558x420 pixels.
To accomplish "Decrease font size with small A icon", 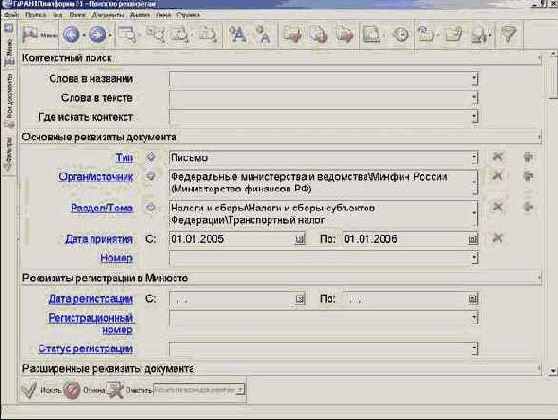I will 263,35.
